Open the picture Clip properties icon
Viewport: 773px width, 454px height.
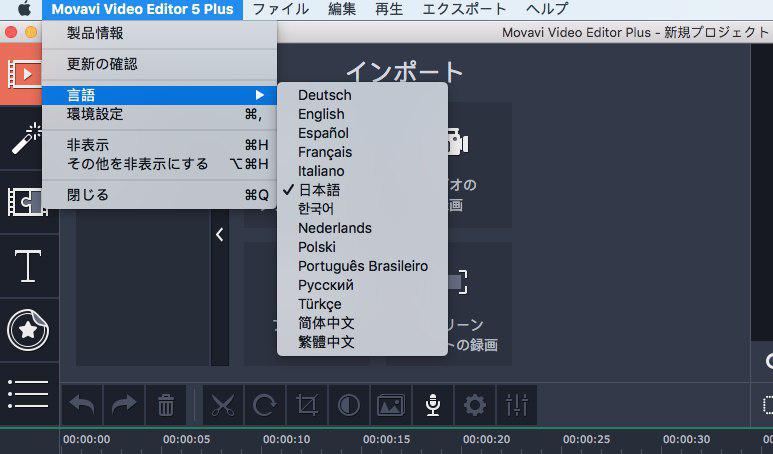pyautogui.click(x=390, y=405)
